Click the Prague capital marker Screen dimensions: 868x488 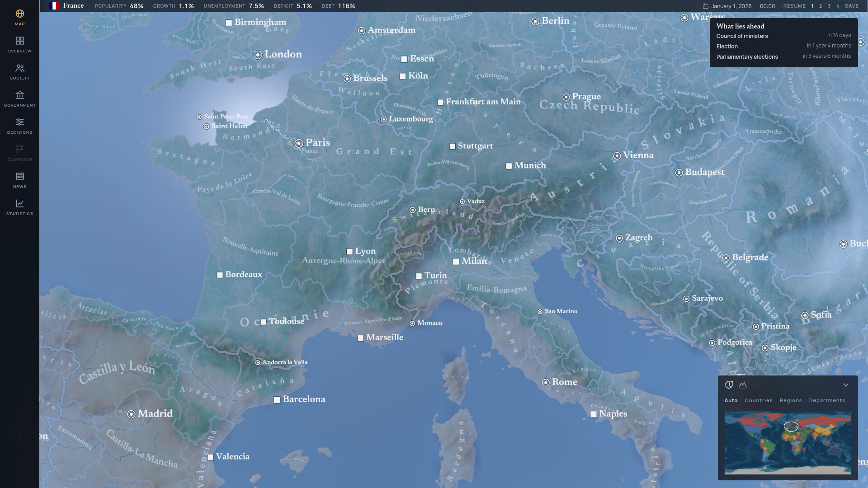coord(566,97)
